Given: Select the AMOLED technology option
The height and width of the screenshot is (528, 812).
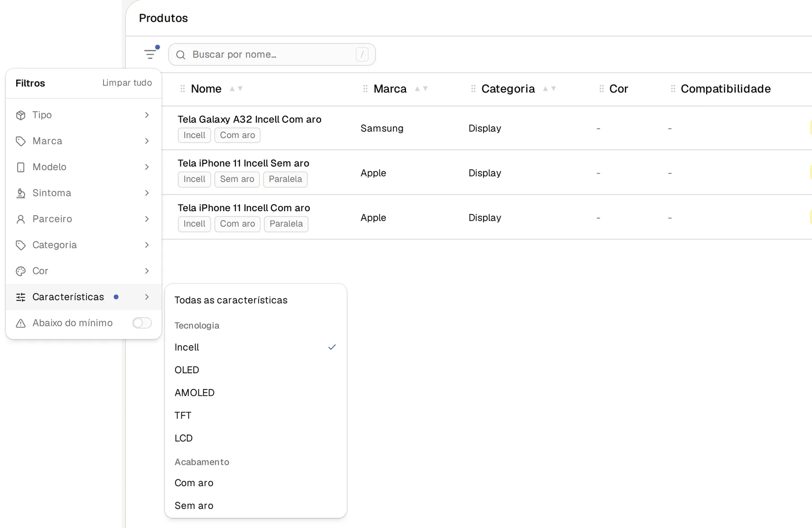Looking at the screenshot, I should click(256, 393).
